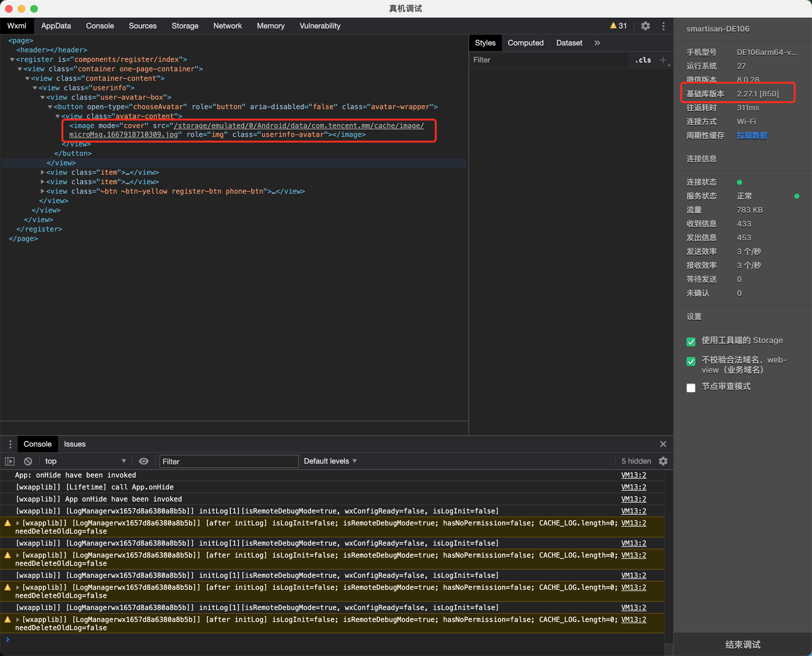Toggle 不校验合法域名 checkbox

[691, 361]
